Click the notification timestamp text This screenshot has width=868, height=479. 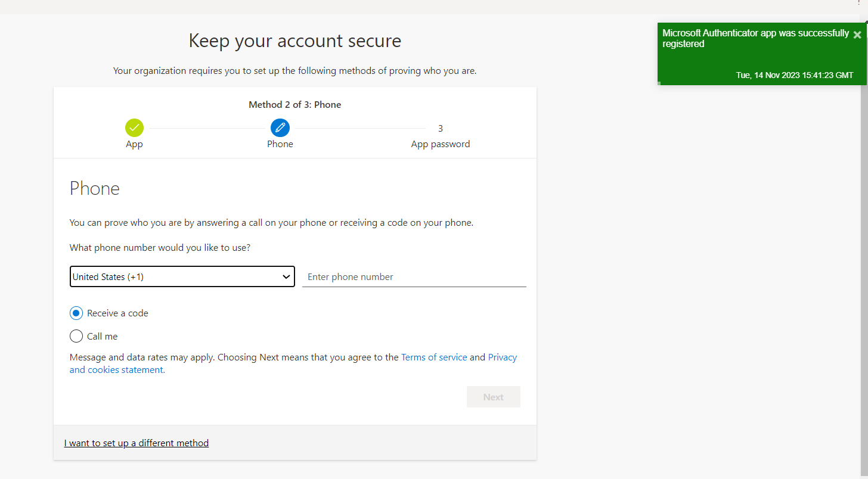794,76
